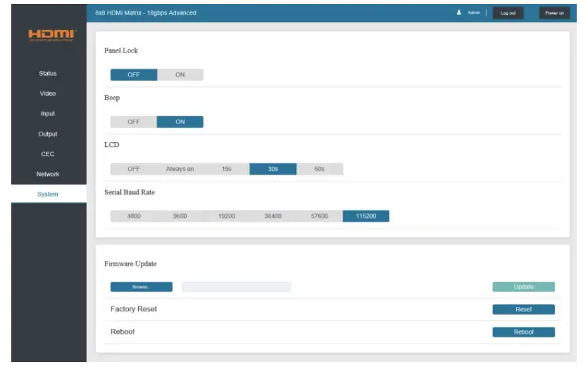Choose 60s LCD timeout
The height and width of the screenshot is (368, 588).
tap(320, 169)
